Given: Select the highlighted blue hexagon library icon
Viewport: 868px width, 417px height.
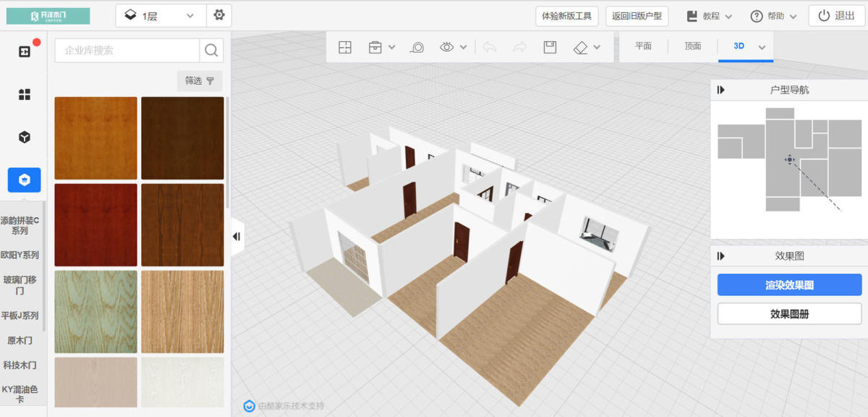Looking at the screenshot, I should pos(25,180).
